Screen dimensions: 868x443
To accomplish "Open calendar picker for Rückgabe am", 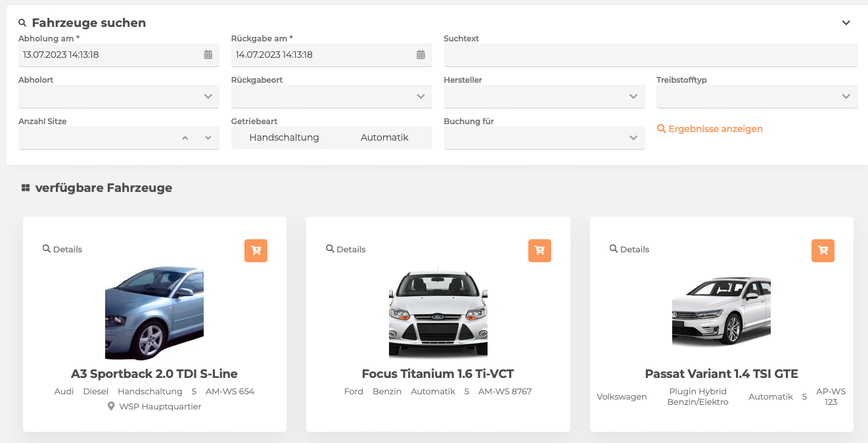I will tap(421, 55).
